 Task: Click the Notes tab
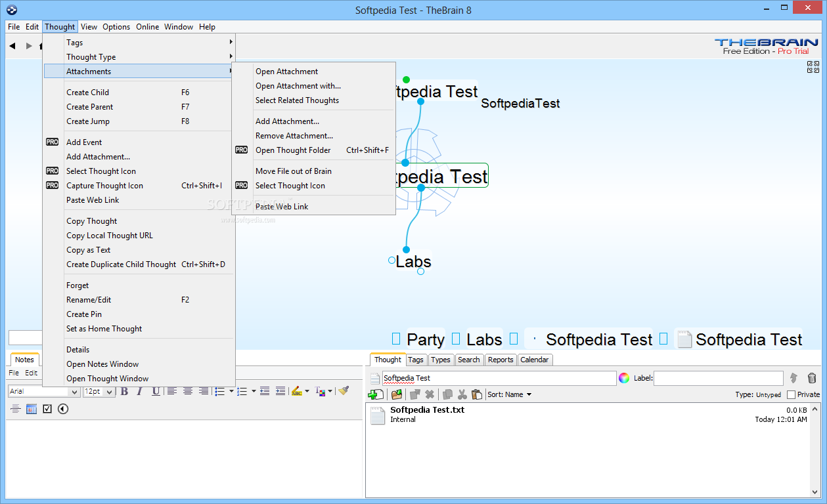(x=24, y=360)
